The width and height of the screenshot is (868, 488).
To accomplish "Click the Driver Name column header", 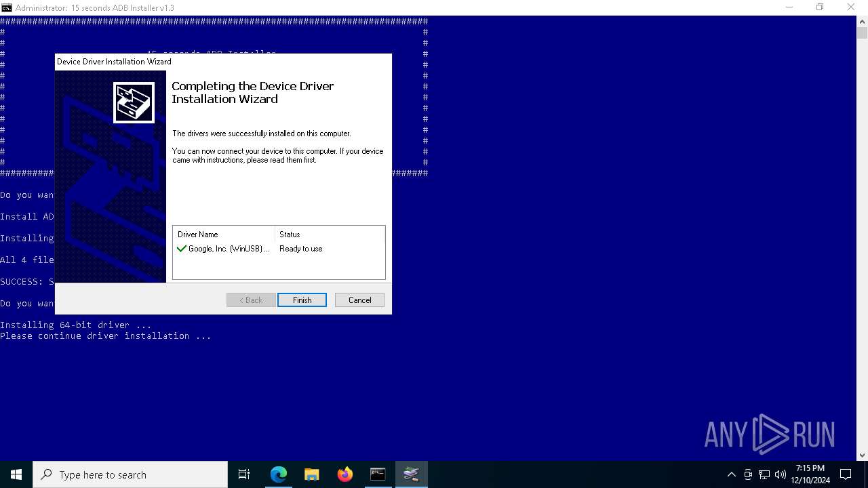I will point(224,235).
